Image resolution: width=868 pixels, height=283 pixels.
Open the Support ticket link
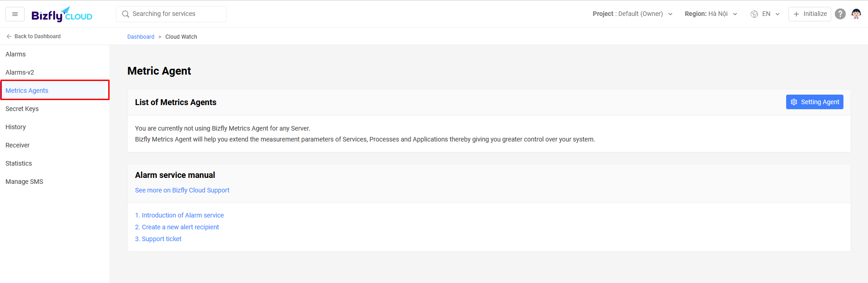point(158,239)
